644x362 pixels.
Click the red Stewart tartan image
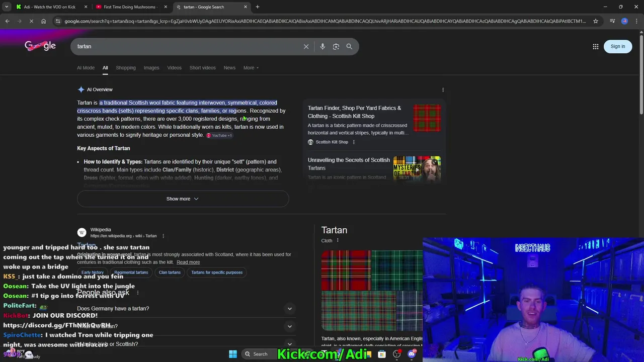[346, 270]
